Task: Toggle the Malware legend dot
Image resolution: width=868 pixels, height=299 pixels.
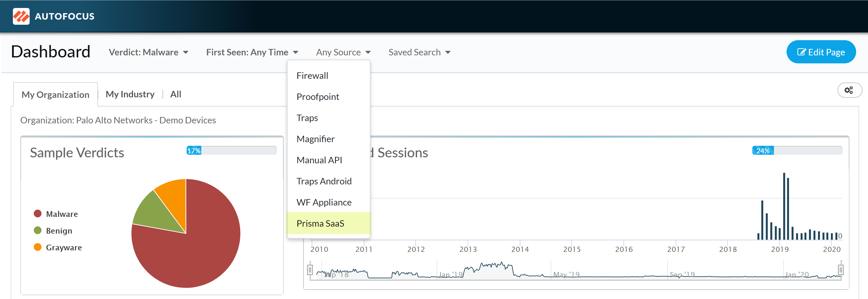Action: point(37,214)
